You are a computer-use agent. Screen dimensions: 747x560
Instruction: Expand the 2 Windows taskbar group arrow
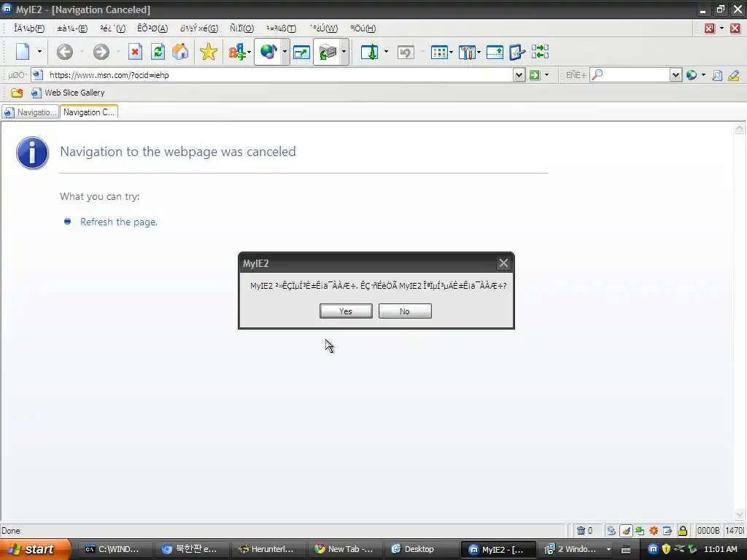[608, 550]
